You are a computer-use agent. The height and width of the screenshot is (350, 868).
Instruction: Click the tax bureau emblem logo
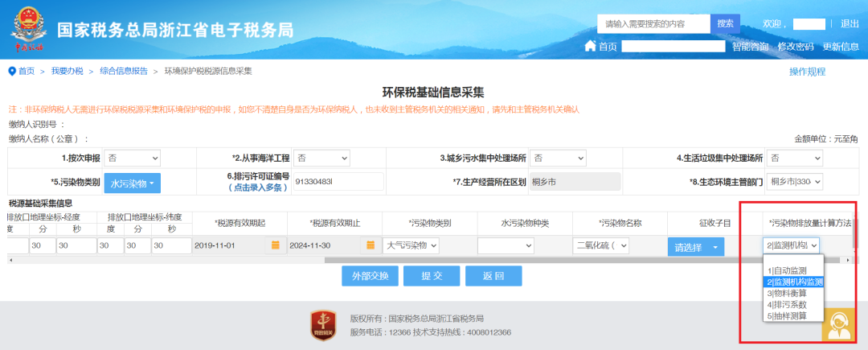coord(28,29)
